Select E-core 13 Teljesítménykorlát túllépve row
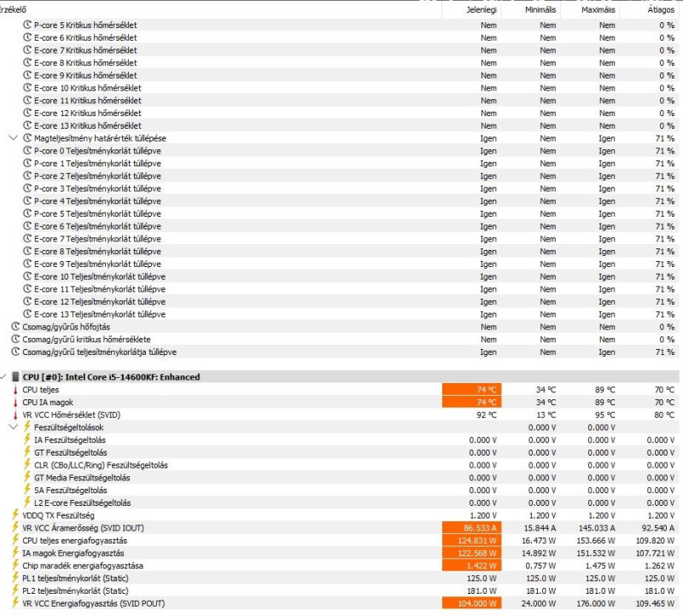Viewport: 683px width, 616px height. coord(340,314)
